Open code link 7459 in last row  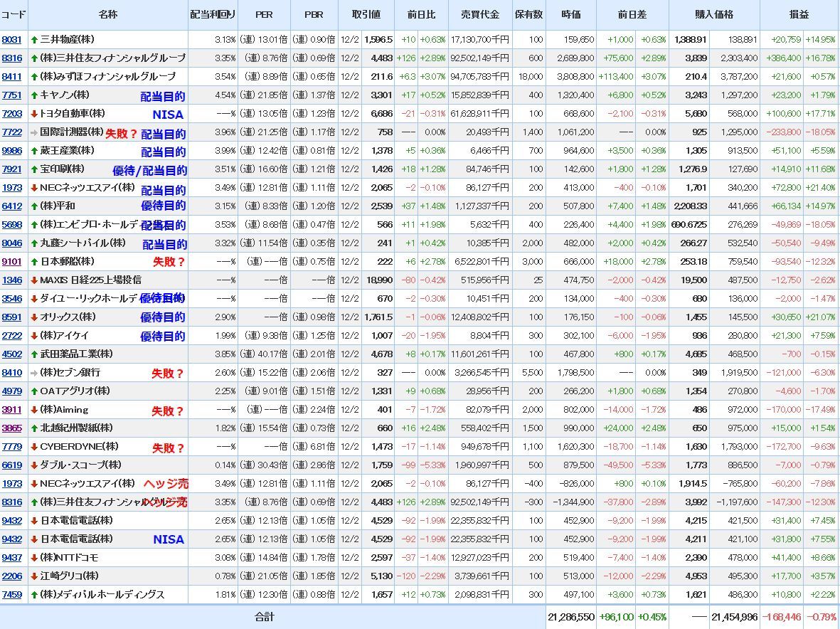coord(12,595)
